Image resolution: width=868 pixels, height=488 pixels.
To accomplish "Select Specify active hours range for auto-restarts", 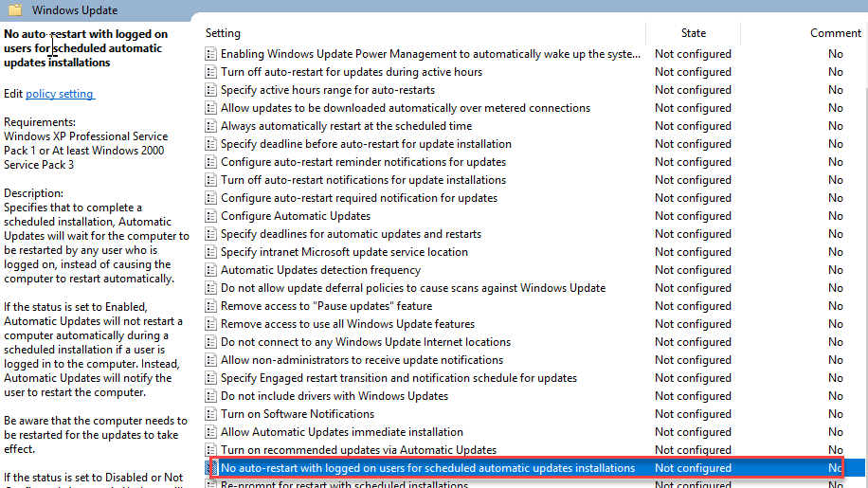I will point(328,90).
